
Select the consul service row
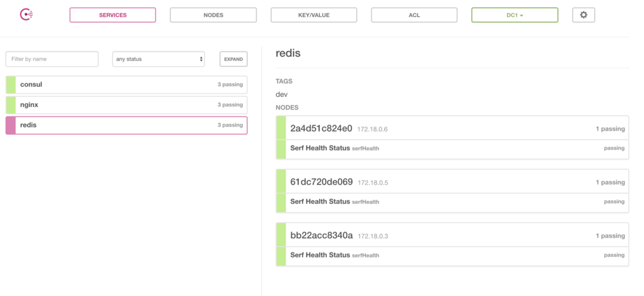(126, 84)
